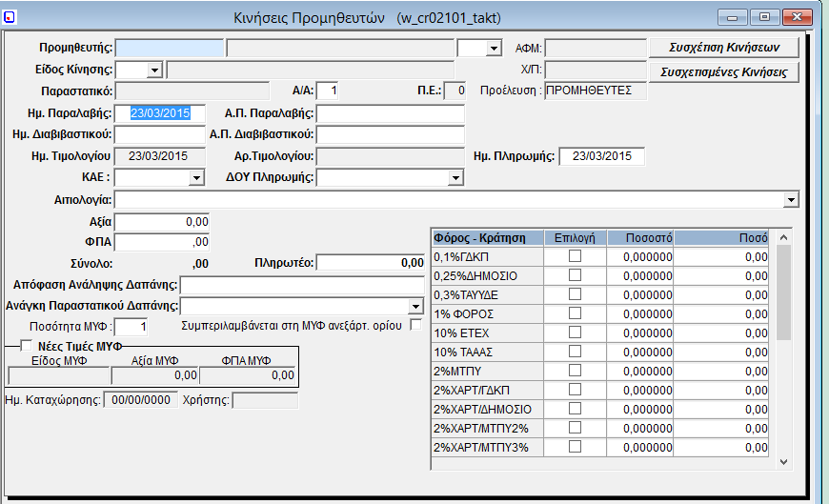
Task: Select the 2%ΜΤΠΥ row name cell
Action: [x=488, y=372]
